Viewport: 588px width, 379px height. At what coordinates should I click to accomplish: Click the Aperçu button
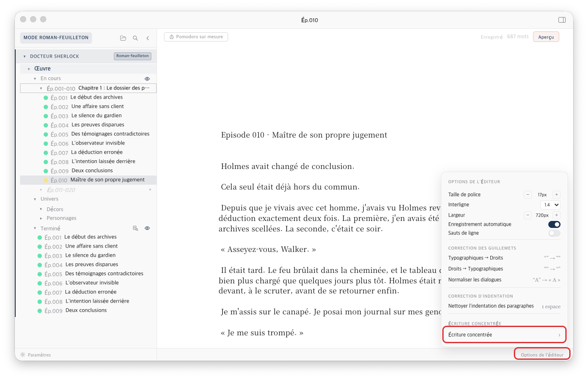546,37
